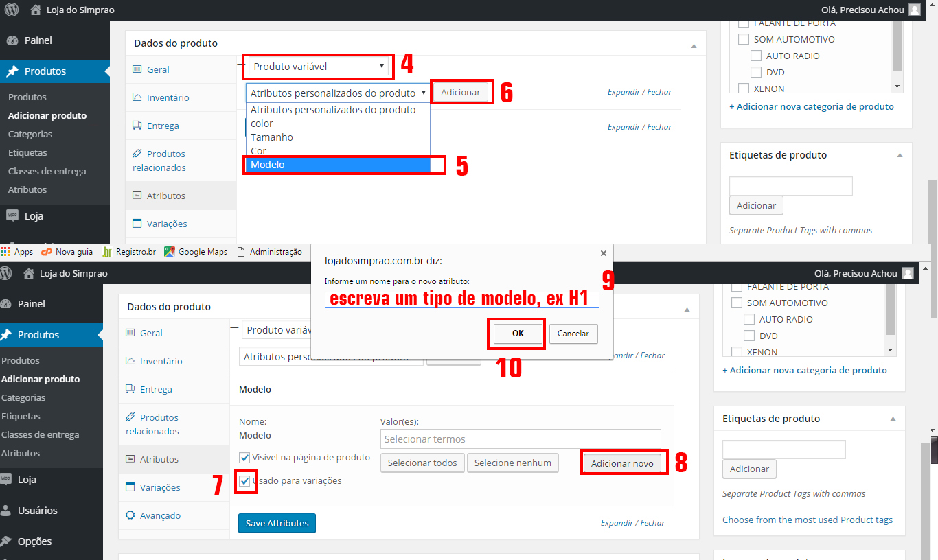Open the Google Maps bookmark icon
This screenshot has width=938, height=560.
pos(170,252)
